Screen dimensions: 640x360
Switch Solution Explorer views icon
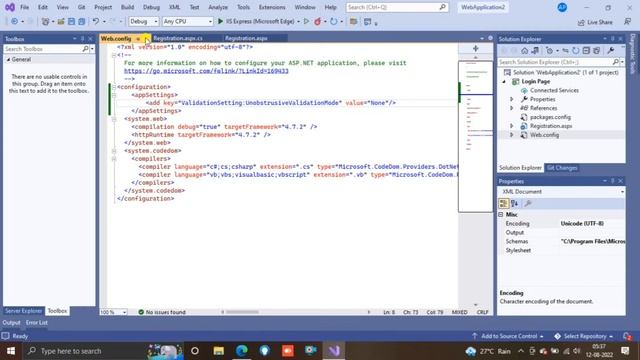(535, 51)
